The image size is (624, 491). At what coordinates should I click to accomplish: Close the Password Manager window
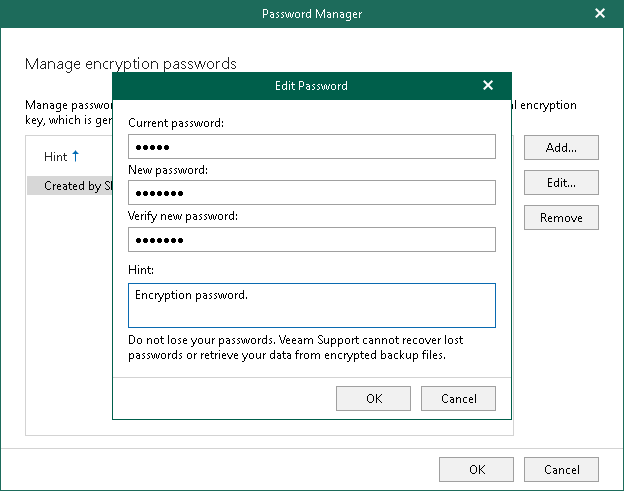[x=600, y=14]
